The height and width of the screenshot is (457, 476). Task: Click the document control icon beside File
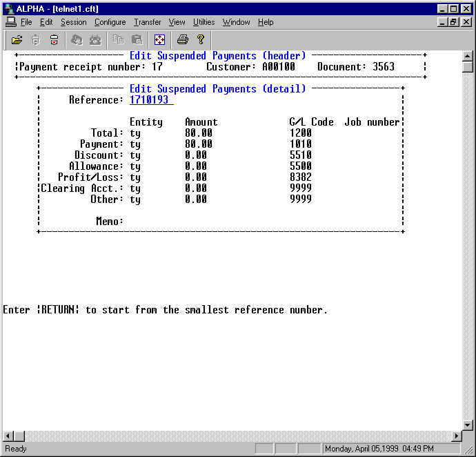[x=11, y=22]
